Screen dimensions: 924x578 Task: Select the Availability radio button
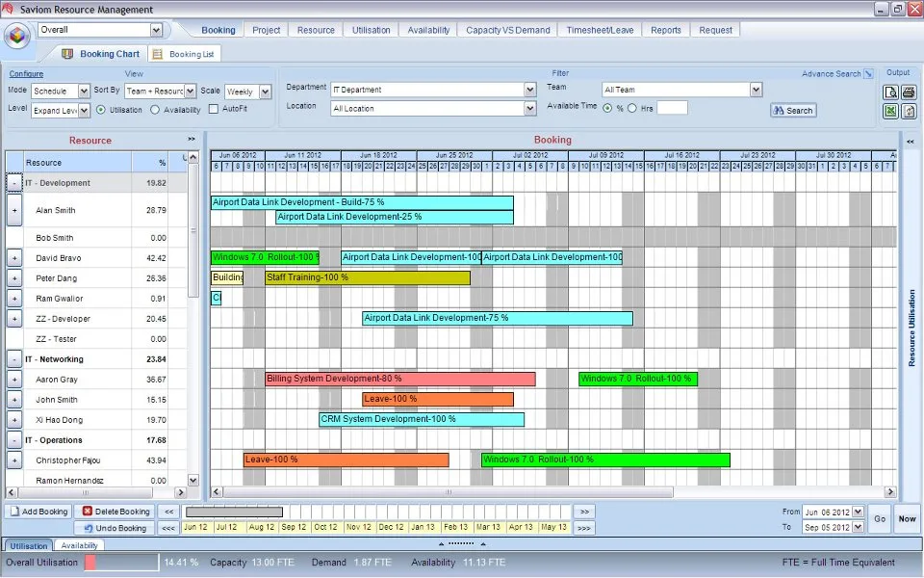click(x=155, y=110)
